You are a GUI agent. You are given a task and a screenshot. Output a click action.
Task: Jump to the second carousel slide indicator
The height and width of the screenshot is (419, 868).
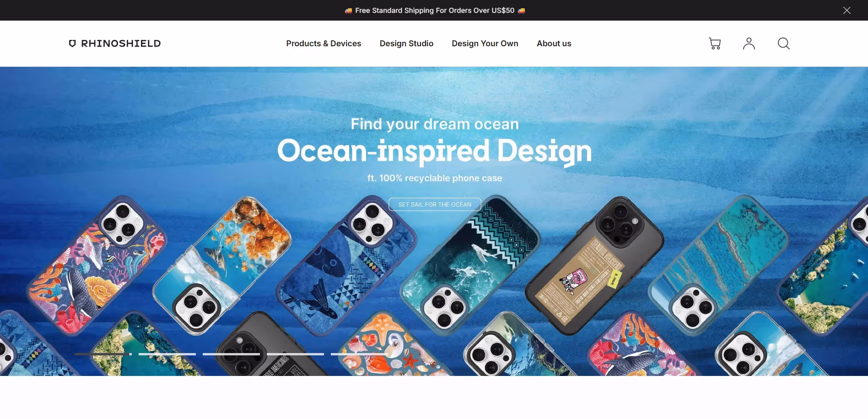167,354
